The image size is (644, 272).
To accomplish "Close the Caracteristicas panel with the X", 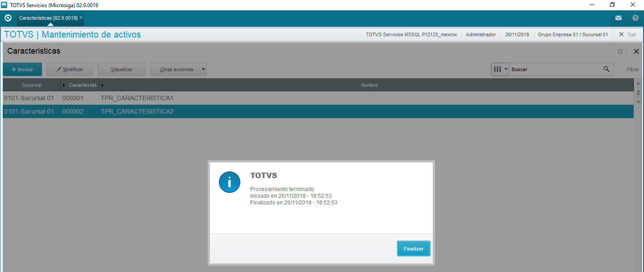I will pyautogui.click(x=636, y=51).
